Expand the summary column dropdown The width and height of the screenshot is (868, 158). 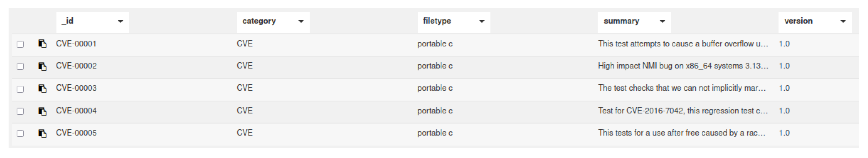662,22
